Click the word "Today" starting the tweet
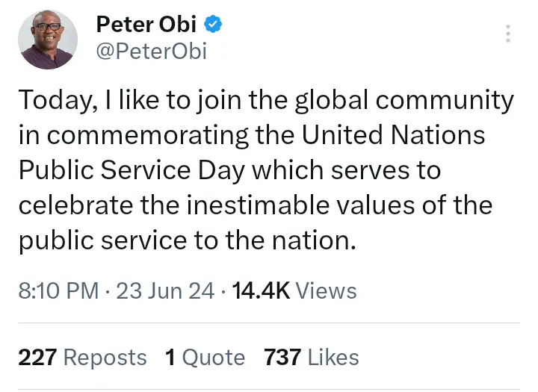Screen dimensions: 538x392 tap(54, 101)
